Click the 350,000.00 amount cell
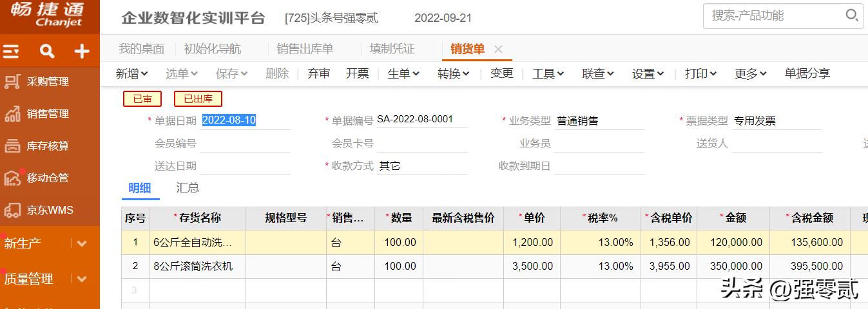 [733, 267]
